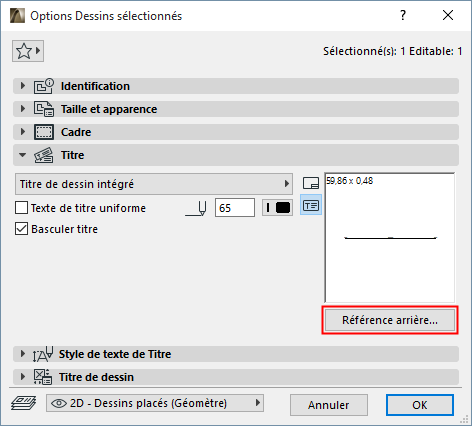This screenshot has width=472, height=426.
Task: Click the Cadre dashed-frame icon
Action: (43, 132)
